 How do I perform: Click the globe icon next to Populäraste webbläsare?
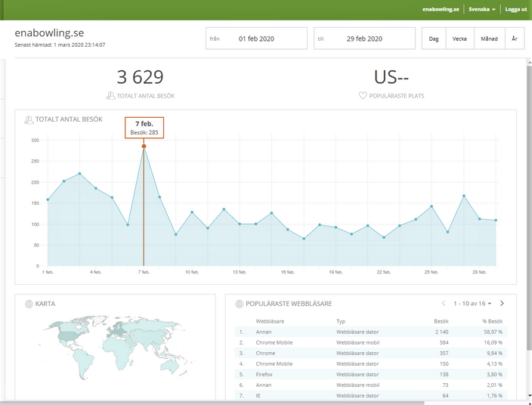240,304
